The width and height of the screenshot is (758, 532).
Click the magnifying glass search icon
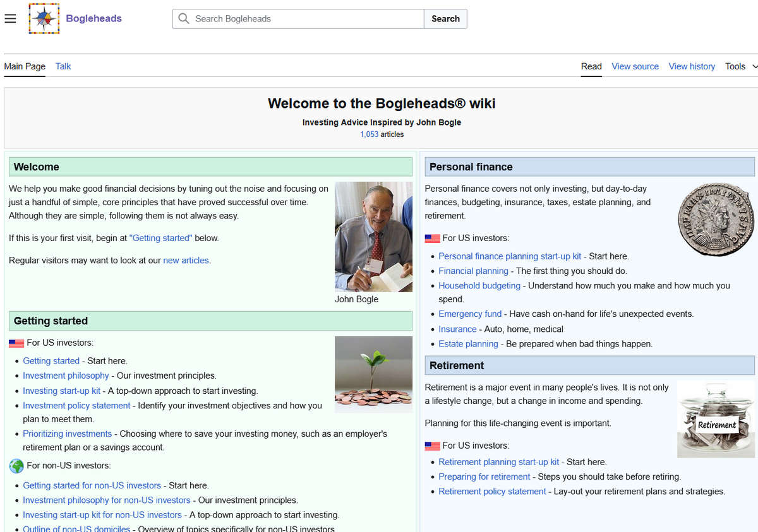click(x=184, y=19)
